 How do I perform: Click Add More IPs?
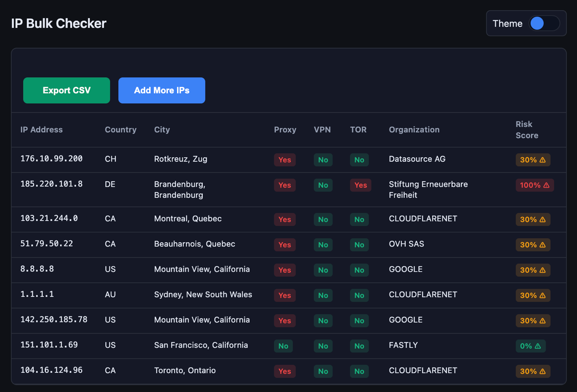(162, 90)
